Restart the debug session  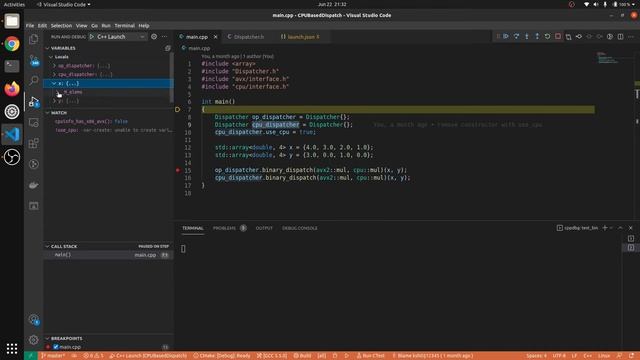(547, 37)
